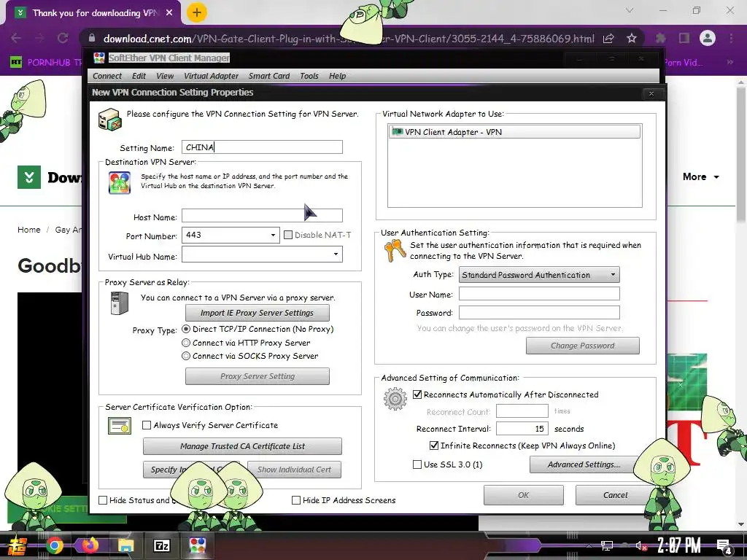Viewport: 747px width, 560px height.
Task: Click the SoftEther title bar app icon
Action: click(x=99, y=58)
